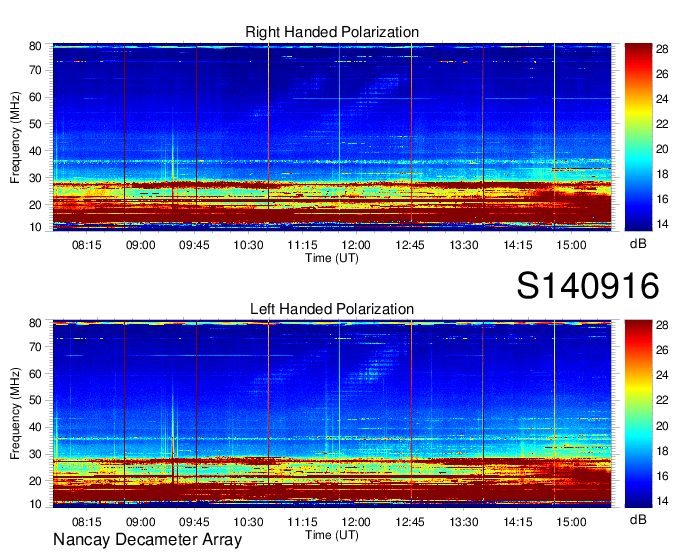Click the upper plot's Frequency (MHz) label
The height and width of the screenshot is (552, 680).
(15, 137)
